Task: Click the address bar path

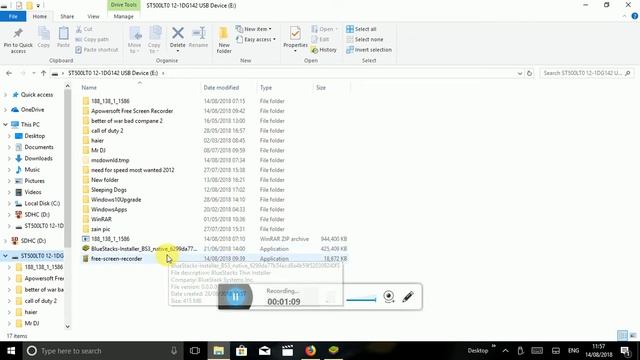Action: (x=113, y=73)
